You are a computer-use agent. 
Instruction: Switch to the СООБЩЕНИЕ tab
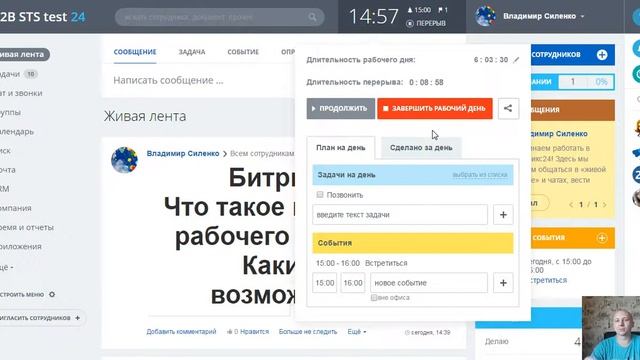[x=135, y=52]
